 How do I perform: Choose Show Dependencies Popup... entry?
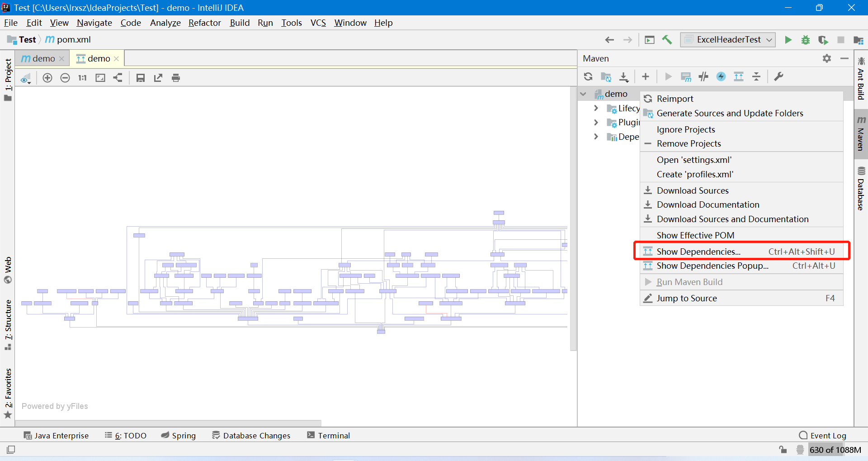point(742,266)
